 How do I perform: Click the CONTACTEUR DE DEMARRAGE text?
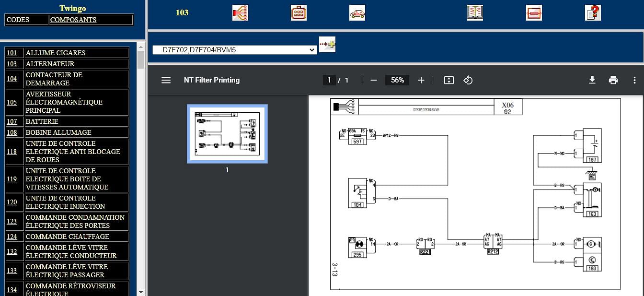click(x=54, y=79)
